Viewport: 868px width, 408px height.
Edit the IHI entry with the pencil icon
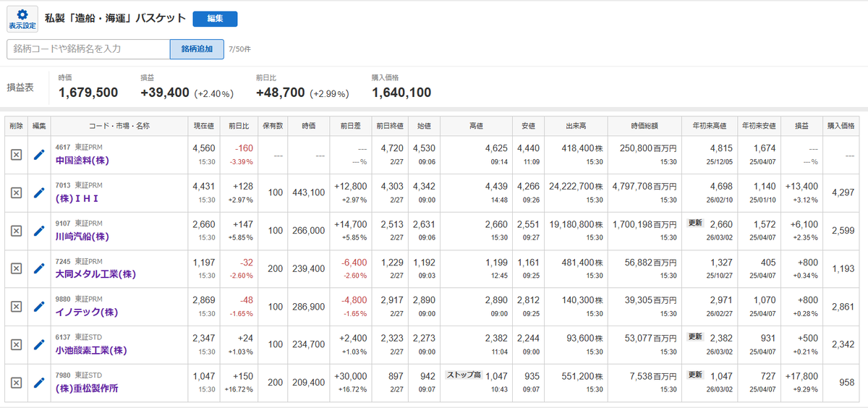(39, 192)
